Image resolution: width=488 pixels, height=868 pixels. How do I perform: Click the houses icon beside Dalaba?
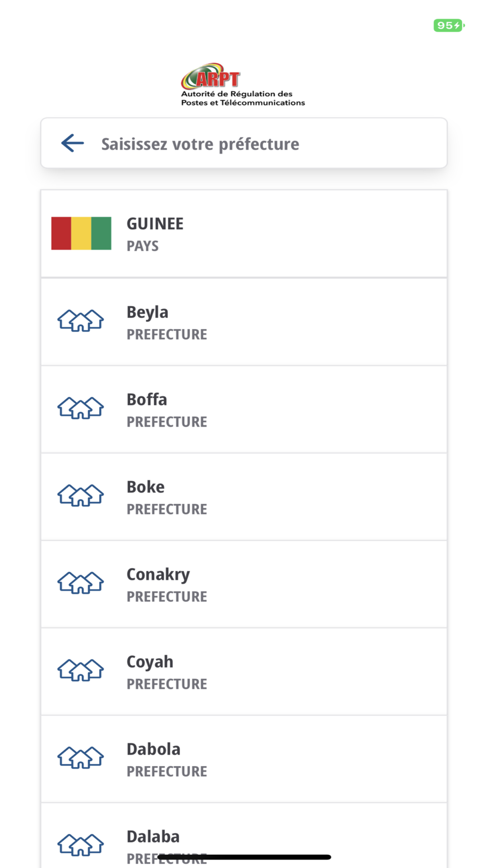[81, 845]
